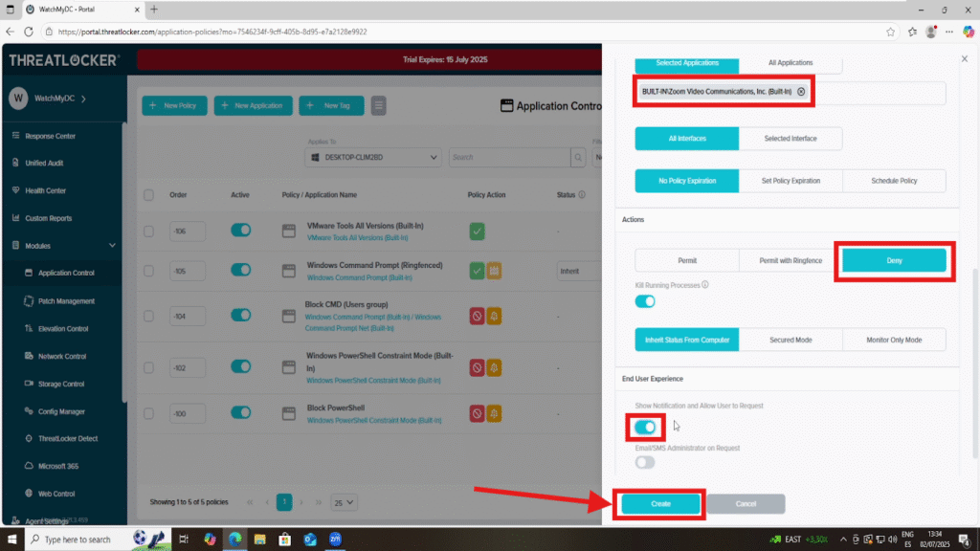Image resolution: width=980 pixels, height=551 pixels.
Task: Open Elevation Control module
Action: click(x=63, y=329)
